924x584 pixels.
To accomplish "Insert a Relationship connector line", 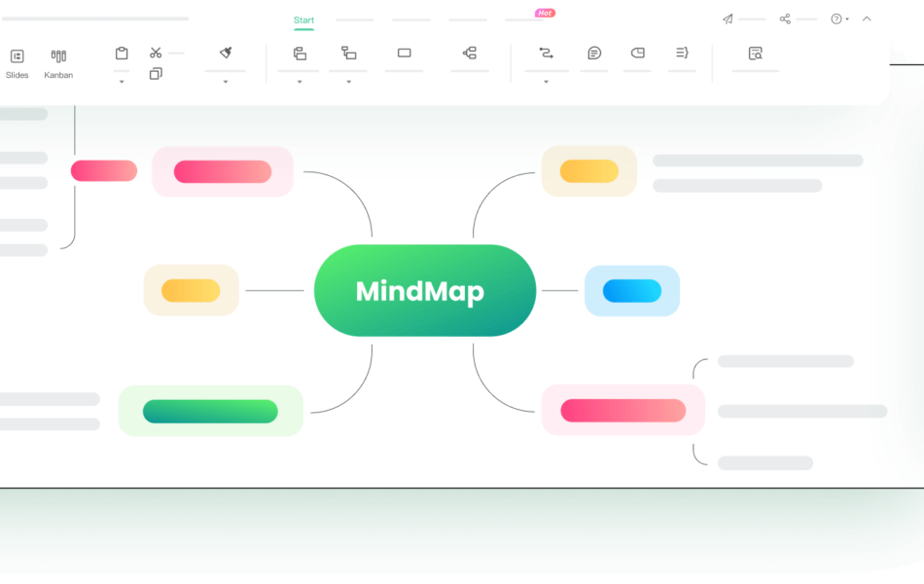I will (x=546, y=54).
